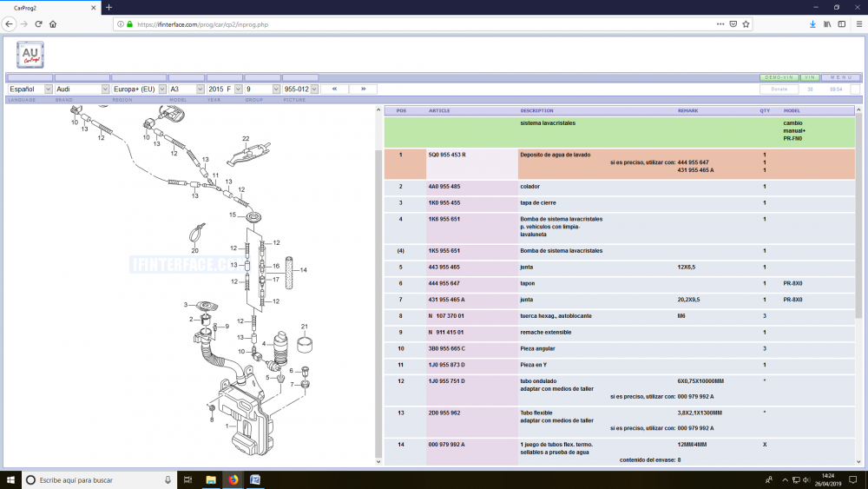Image resolution: width=868 pixels, height=489 pixels.
Task: Go to previous picture with « button
Action: pos(334,89)
